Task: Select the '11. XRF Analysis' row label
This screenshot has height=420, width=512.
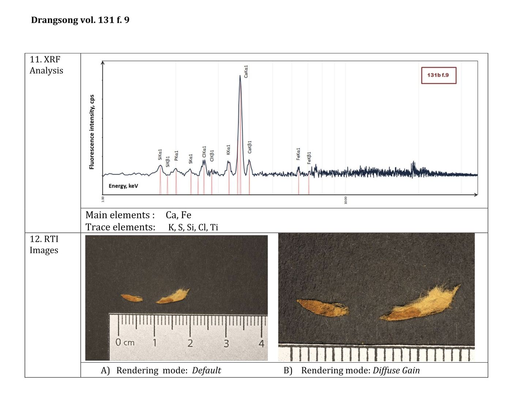Action: click(x=46, y=65)
